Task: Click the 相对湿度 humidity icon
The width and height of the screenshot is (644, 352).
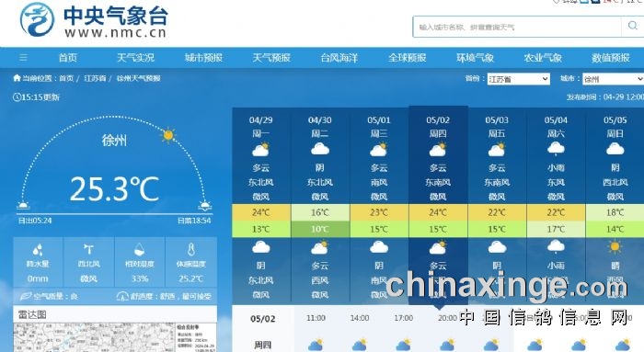Action: pos(140,249)
